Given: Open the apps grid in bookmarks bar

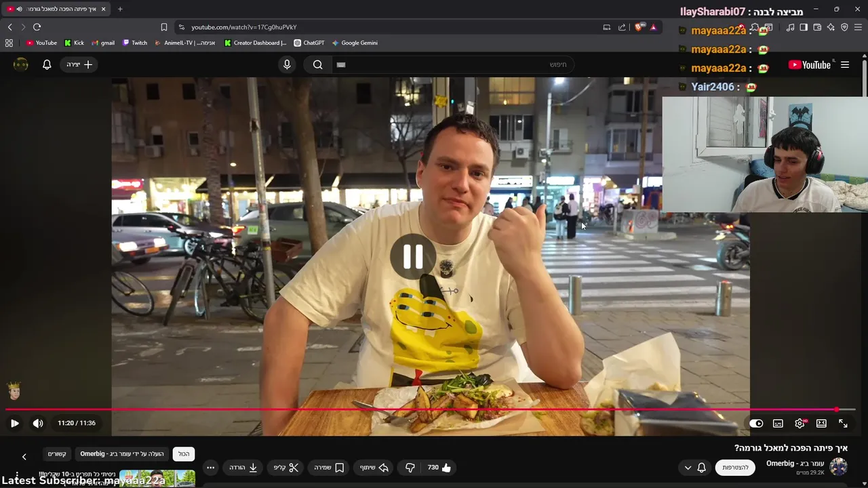Looking at the screenshot, I should coord(9,43).
